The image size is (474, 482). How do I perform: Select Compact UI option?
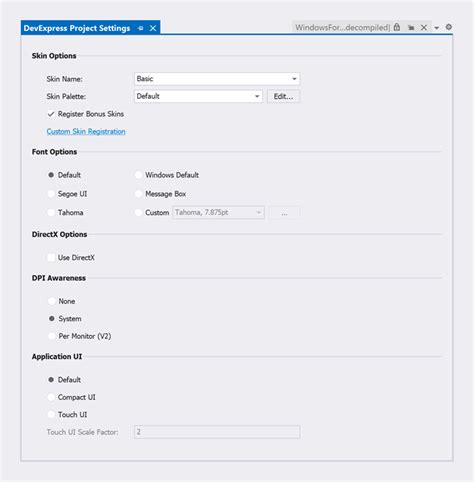pos(51,397)
